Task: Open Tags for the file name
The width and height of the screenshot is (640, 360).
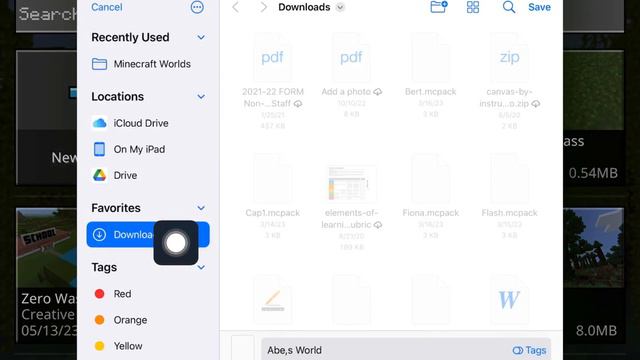Action: (x=529, y=350)
